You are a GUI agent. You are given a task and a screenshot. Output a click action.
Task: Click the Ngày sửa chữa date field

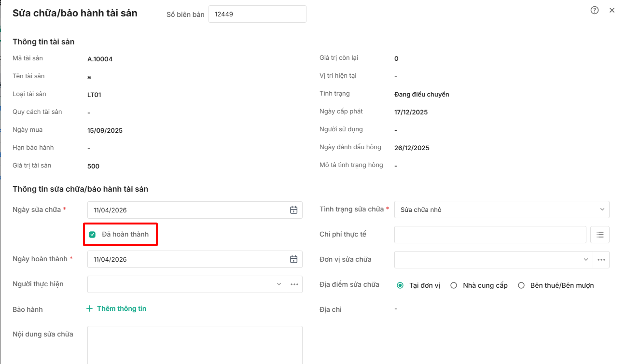click(188, 210)
